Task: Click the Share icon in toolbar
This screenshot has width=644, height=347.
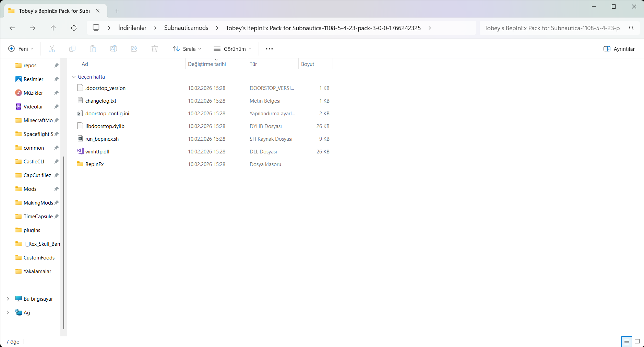Action: tap(134, 49)
